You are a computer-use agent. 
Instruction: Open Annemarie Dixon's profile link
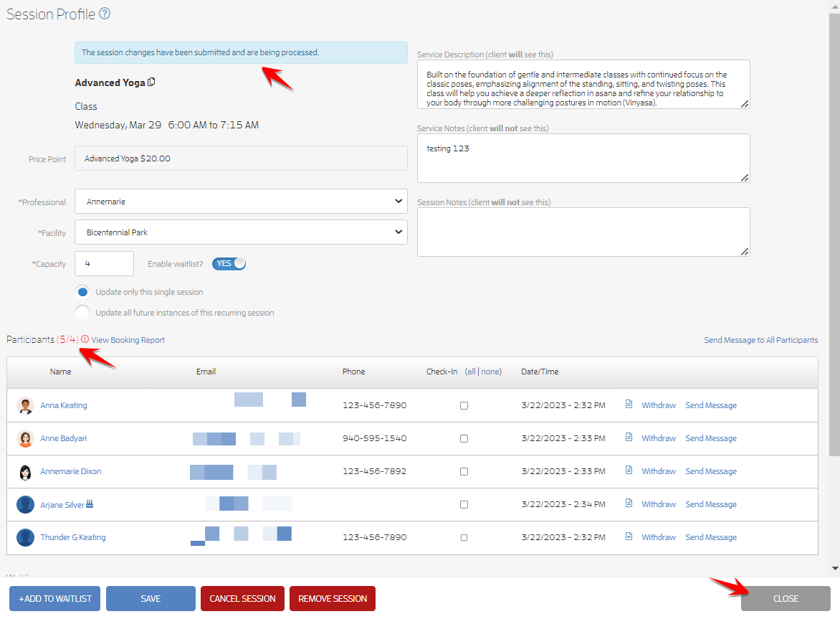[71, 471]
